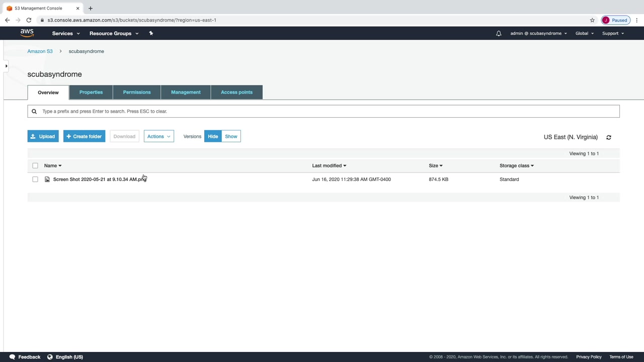Image resolution: width=644 pixels, height=362 pixels.
Task: Click the browser back arrow
Action: [x=7, y=20]
